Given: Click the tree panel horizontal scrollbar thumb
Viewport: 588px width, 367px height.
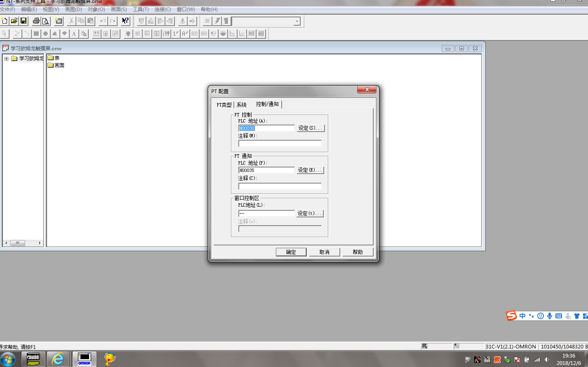Looking at the screenshot, I should click(18, 243).
